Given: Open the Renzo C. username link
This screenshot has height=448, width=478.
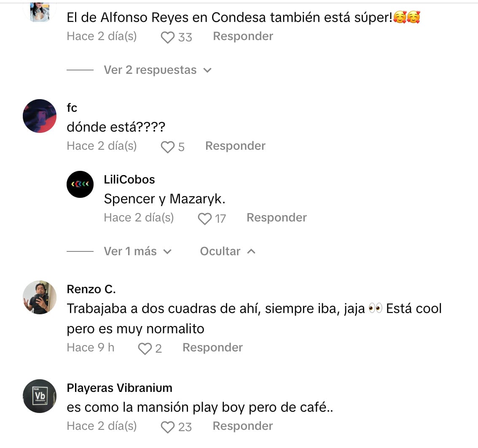Looking at the screenshot, I should [x=91, y=289].
